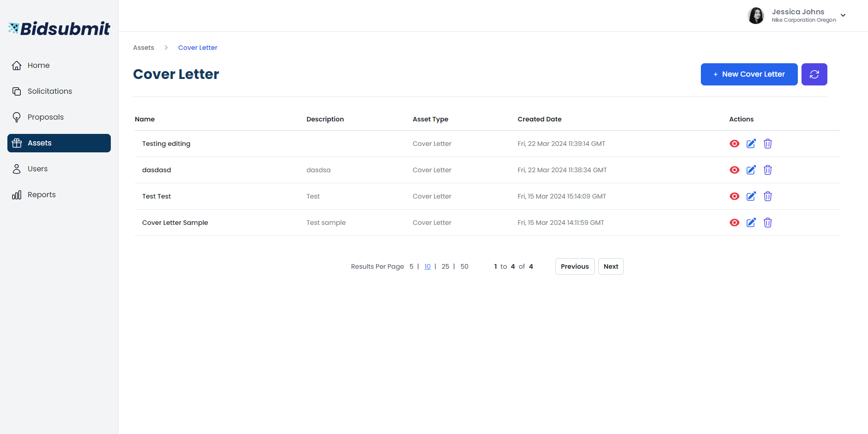View the 'dasdasd' cover letter
868x434 pixels.
(734, 170)
